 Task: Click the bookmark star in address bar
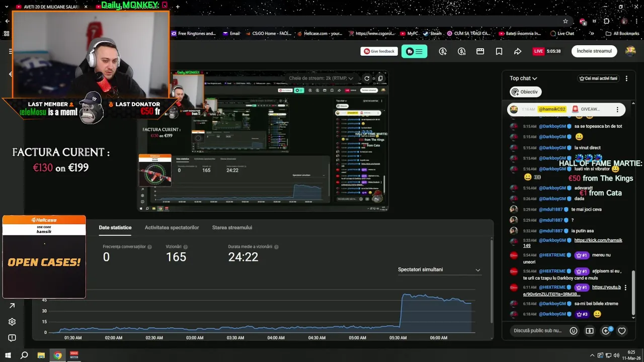click(566, 21)
